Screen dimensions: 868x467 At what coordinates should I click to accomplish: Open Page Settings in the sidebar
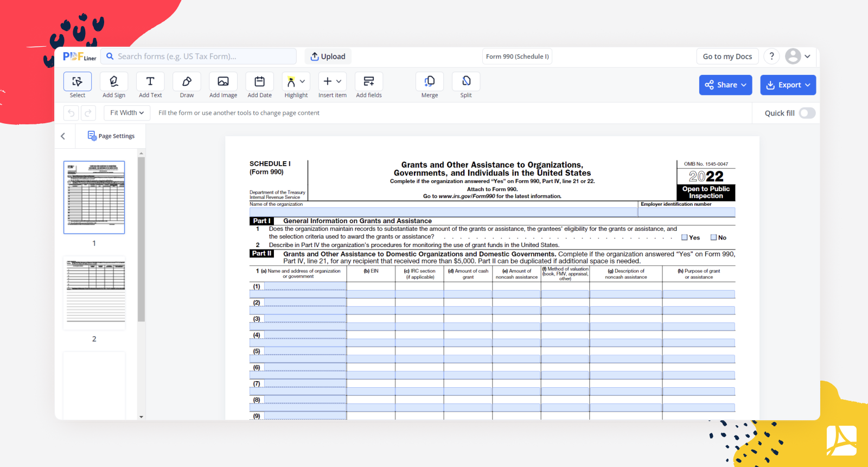111,136
